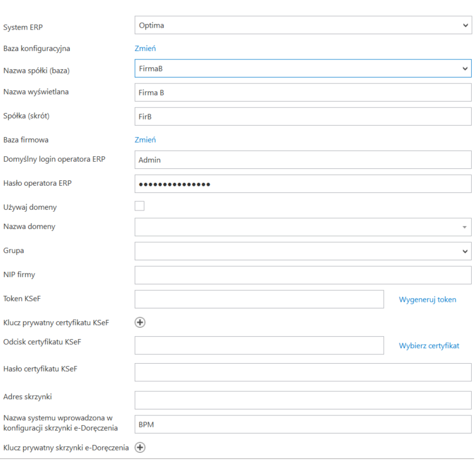Click Zmień link next to Baza konfiguracyjna

click(x=145, y=48)
